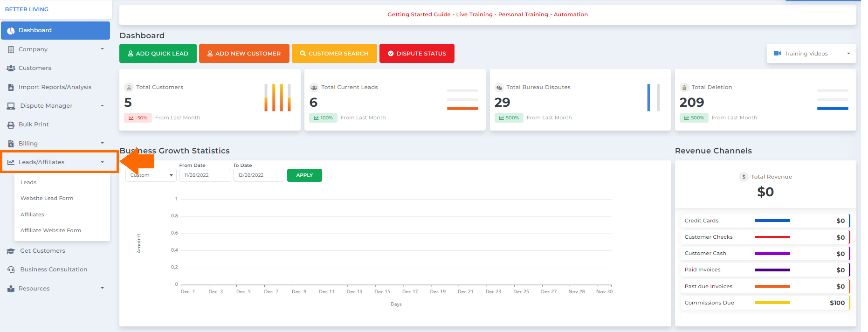This screenshot has width=868, height=332.
Task: Click the Billing document icon
Action: 11,144
